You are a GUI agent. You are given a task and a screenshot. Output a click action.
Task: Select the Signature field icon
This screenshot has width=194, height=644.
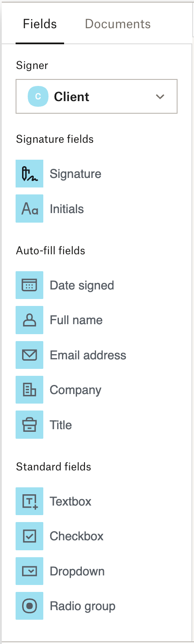(29, 174)
